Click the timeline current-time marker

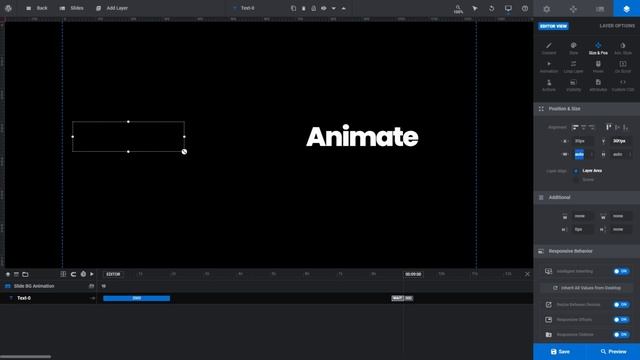tap(413, 274)
